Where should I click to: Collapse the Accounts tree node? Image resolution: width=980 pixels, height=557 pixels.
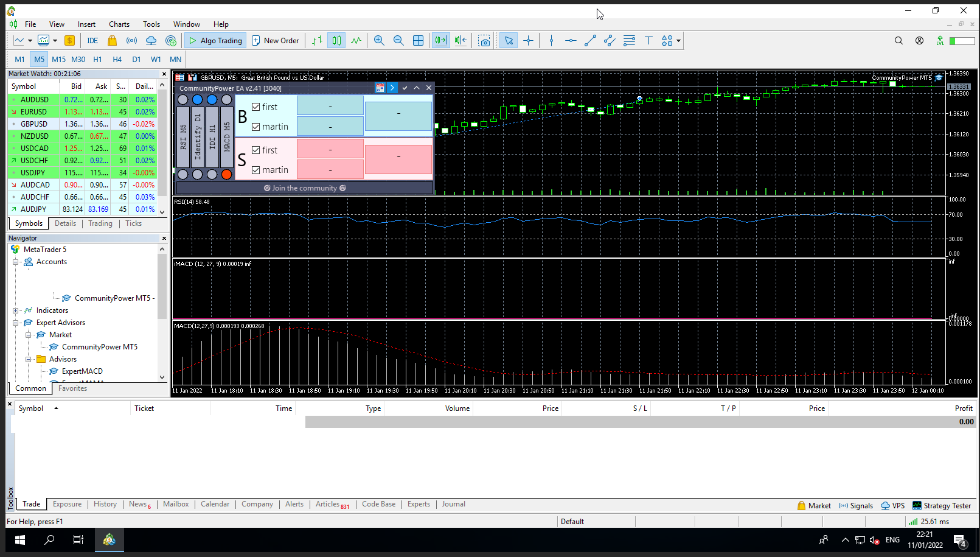tap(16, 262)
